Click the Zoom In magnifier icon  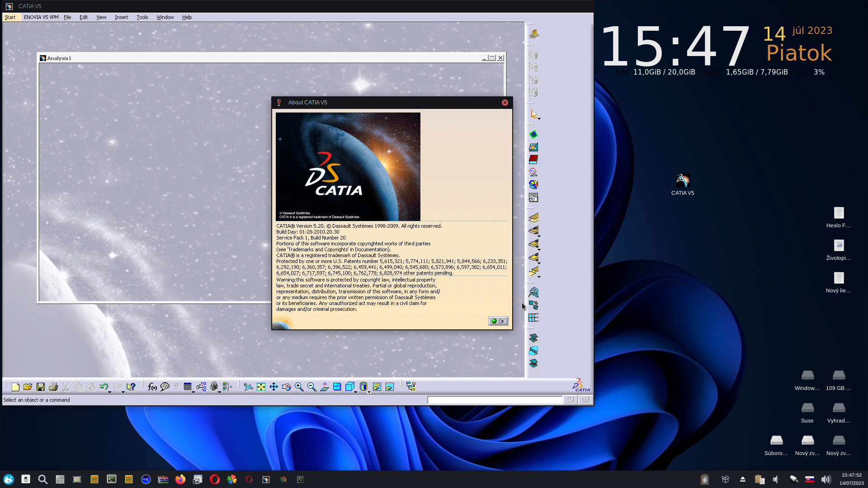click(299, 387)
